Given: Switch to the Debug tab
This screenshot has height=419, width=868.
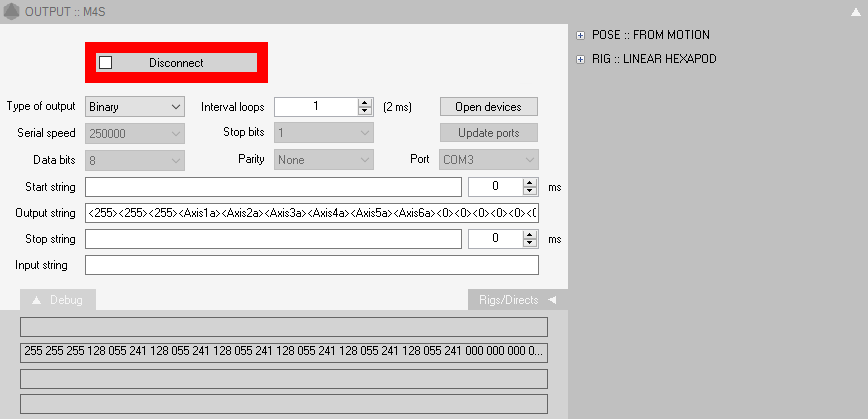Looking at the screenshot, I should [x=58, y=300].
